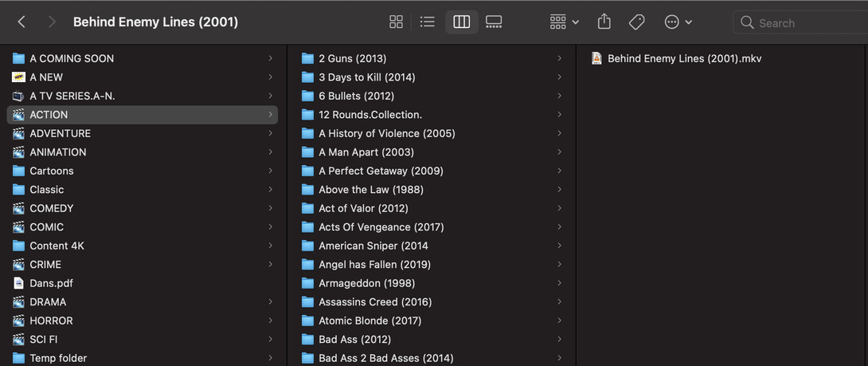Expand the Classic row chevron
This screenshot has width=868, height=366.
[x=270, y=190]
